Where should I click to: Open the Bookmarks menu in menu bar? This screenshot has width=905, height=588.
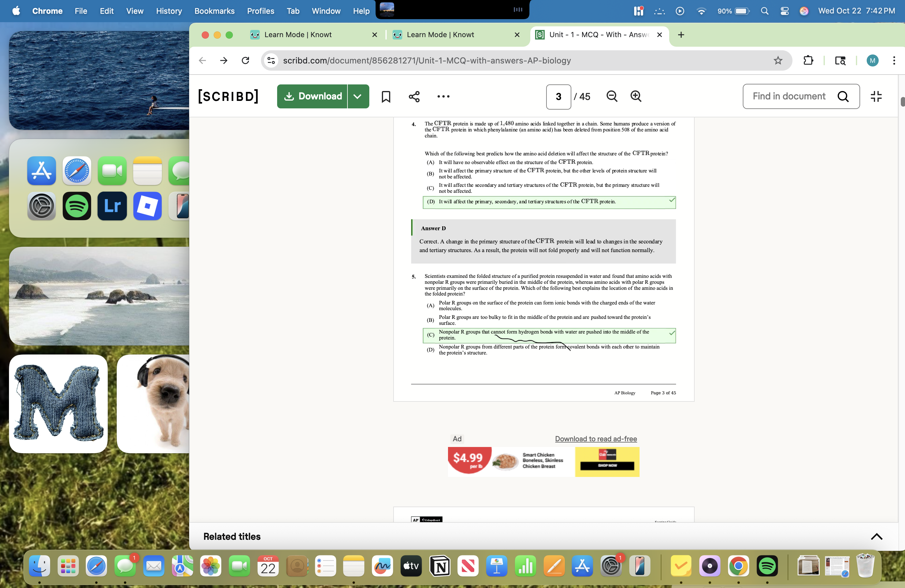coord(214,11)
